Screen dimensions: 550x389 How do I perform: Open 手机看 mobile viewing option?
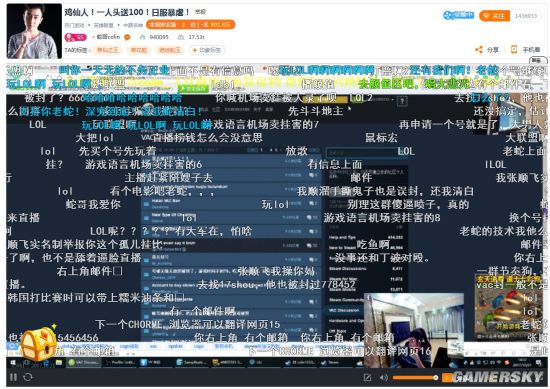[525, 50]
